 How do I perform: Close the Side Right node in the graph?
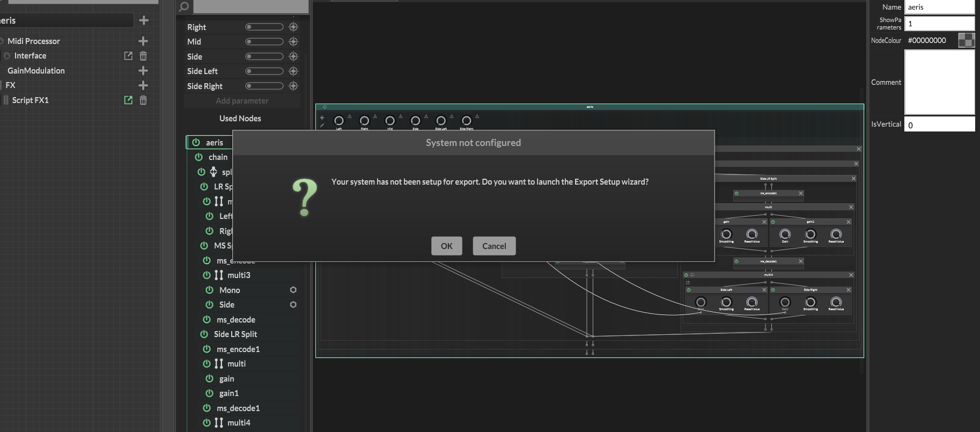[x=849, y=290]
